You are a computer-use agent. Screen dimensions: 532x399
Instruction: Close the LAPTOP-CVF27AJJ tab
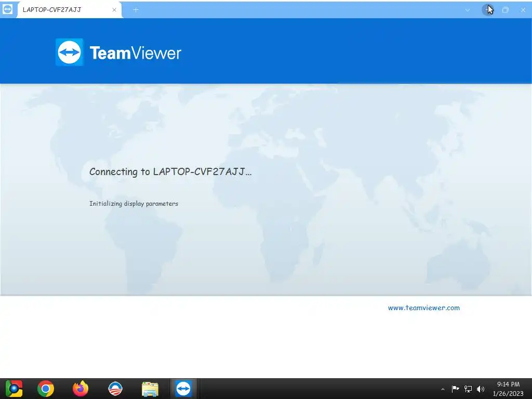pyautogui.click(x=114, y=10)
